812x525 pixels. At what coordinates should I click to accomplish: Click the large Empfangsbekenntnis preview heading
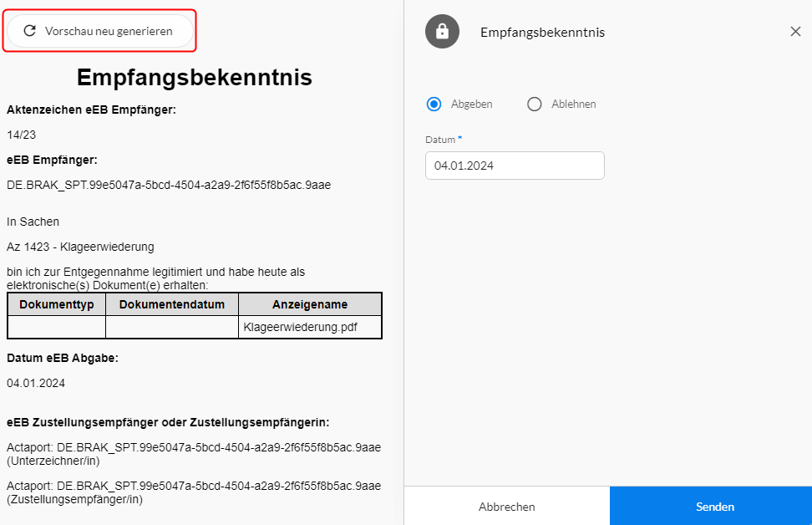194,77
